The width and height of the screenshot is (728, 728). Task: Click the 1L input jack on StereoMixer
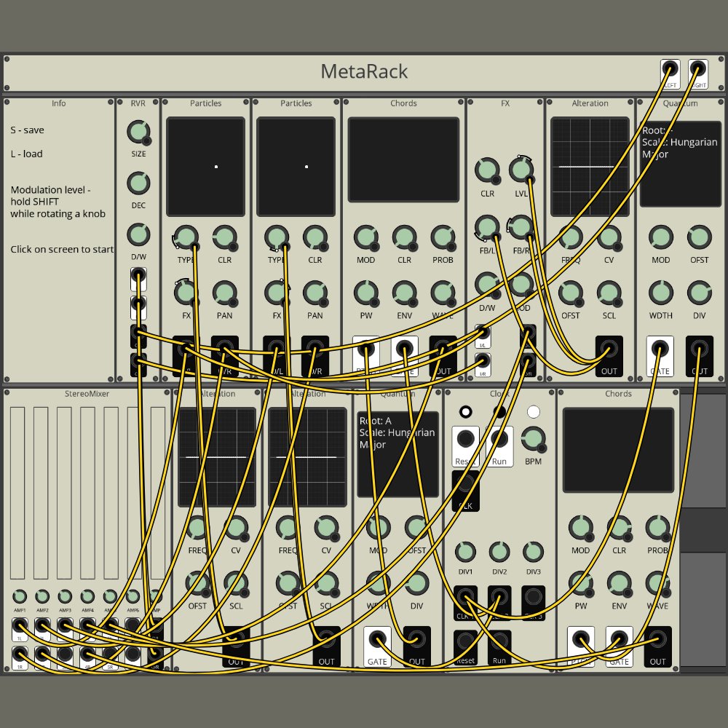pyautogui.click(x=20, y=627)
